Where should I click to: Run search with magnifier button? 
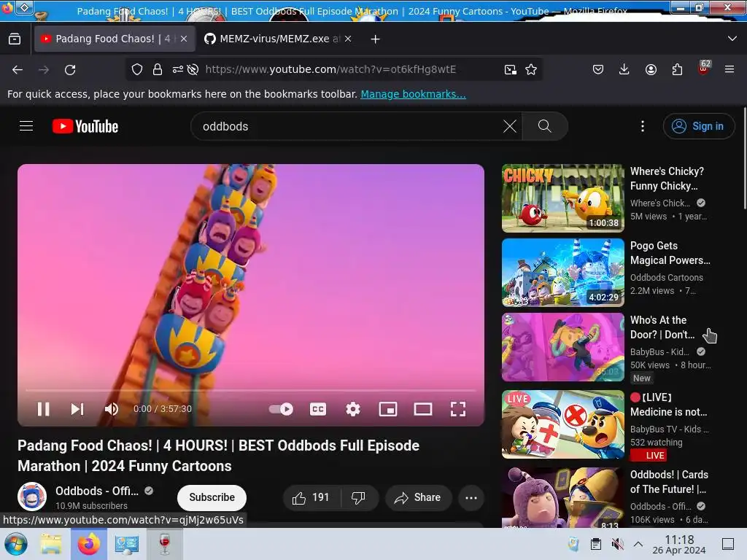[544, 126]
